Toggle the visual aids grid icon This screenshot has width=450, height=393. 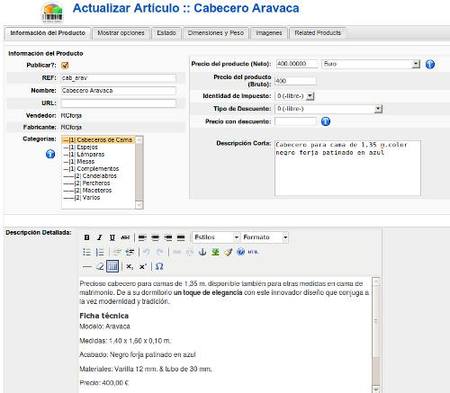coord(112,266)
